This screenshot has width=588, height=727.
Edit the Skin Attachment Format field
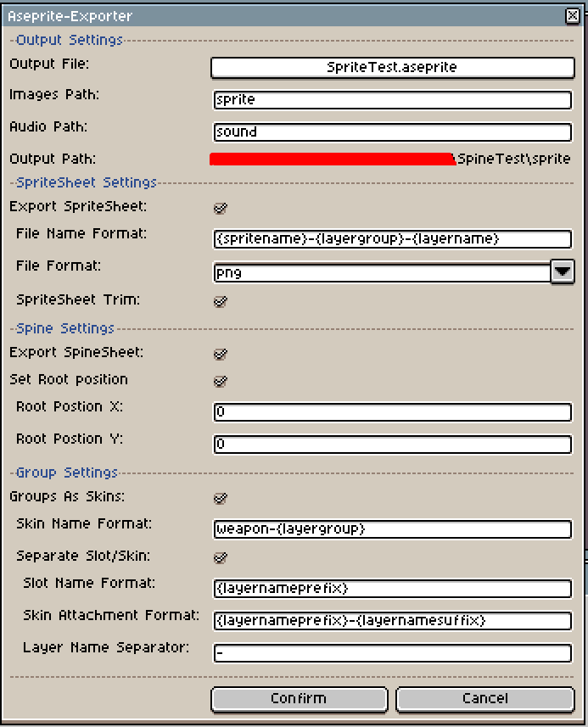(x=392, y=621)
